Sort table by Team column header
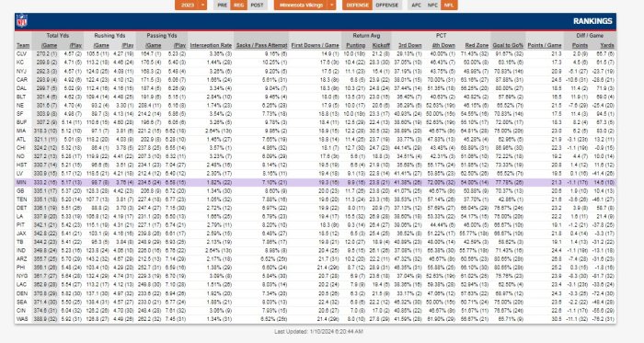This screenshot has width=644, height=343. (x=23, y=45)
